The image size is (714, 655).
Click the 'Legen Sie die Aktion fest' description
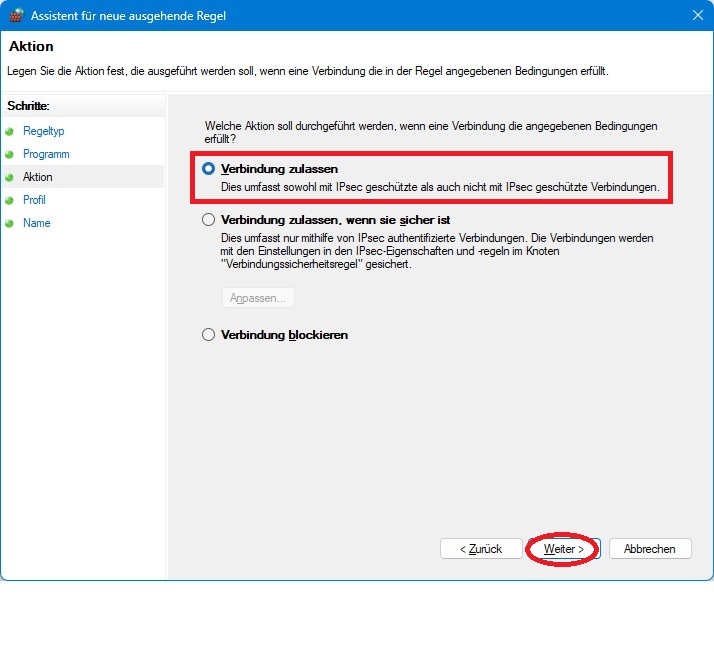point(308,71)
